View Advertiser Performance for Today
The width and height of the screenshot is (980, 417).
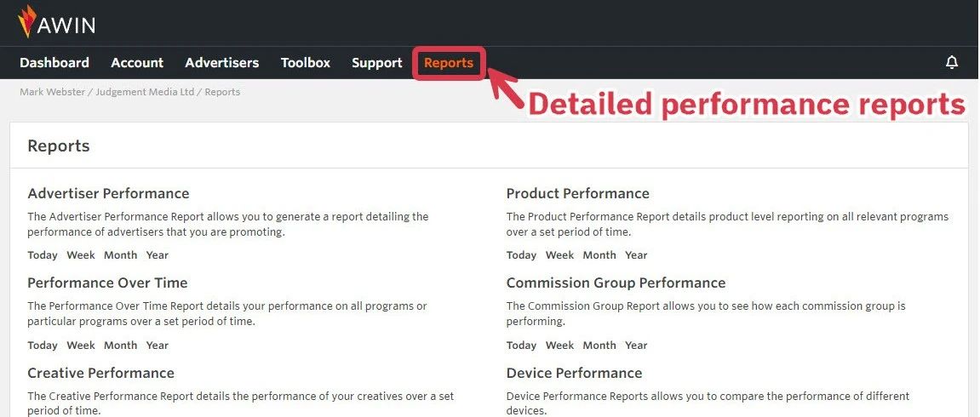pos(43,255)
